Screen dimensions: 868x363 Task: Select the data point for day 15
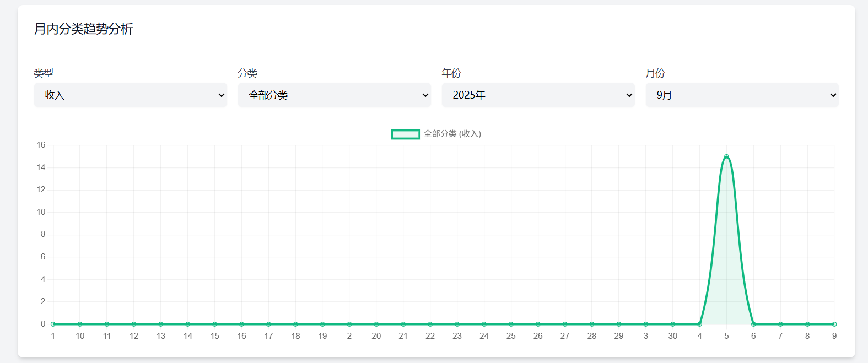coord(214,324)
